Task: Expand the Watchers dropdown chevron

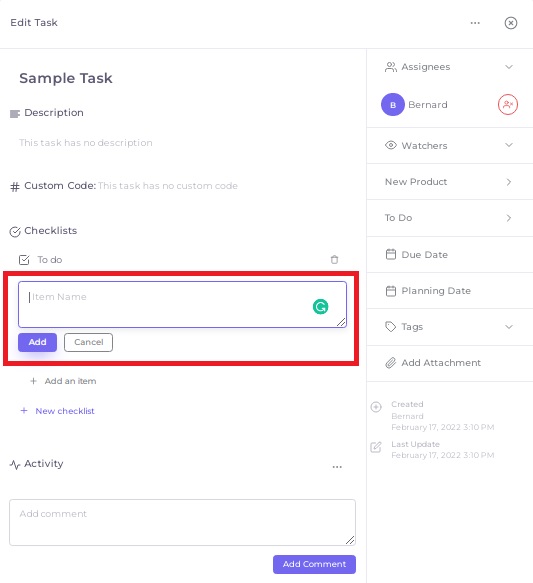Action: coord(509,145)
